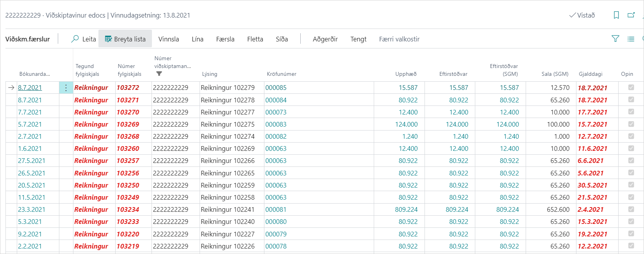The image size is (644, 254).
Task: Open row options three-dot menu for 8.7.2021
Action: pos(66,88)
